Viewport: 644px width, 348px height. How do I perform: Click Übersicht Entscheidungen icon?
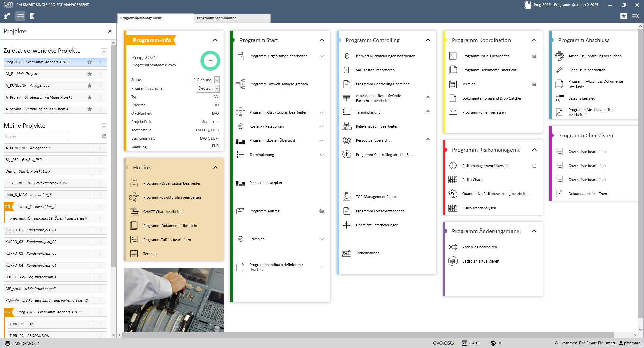[346, 225]
